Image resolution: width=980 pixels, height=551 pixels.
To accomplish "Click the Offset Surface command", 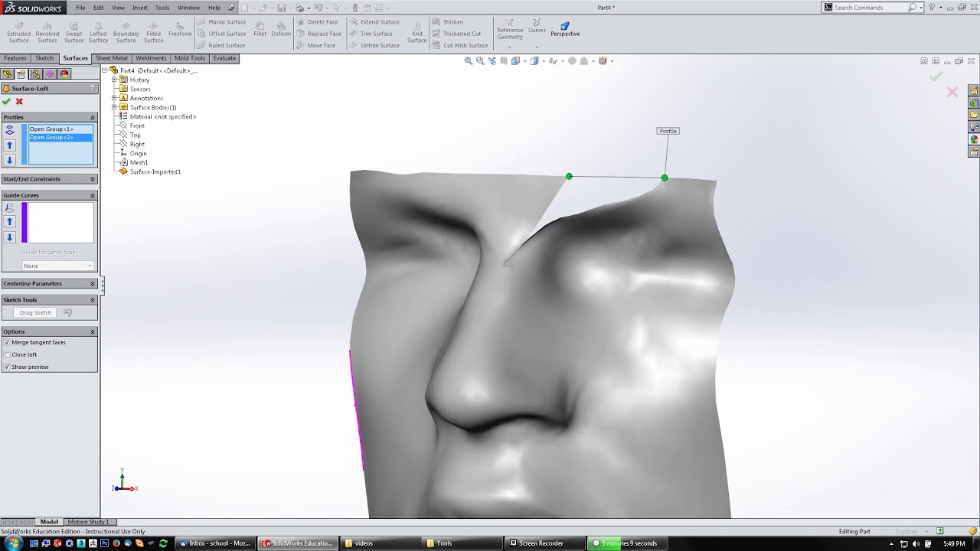I will point(221,34).
